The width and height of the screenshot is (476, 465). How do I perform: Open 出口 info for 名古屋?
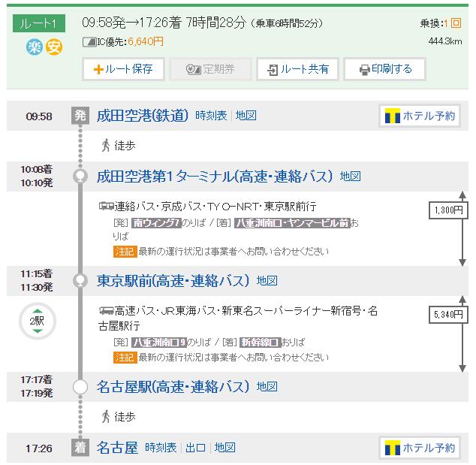pos(196,448)
